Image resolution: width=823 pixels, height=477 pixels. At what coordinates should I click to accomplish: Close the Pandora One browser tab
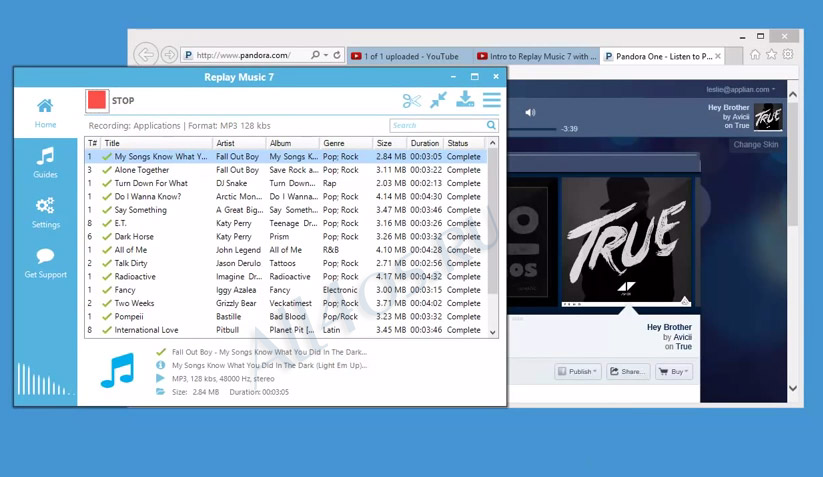pyautogui.click(x=718, y=56)
